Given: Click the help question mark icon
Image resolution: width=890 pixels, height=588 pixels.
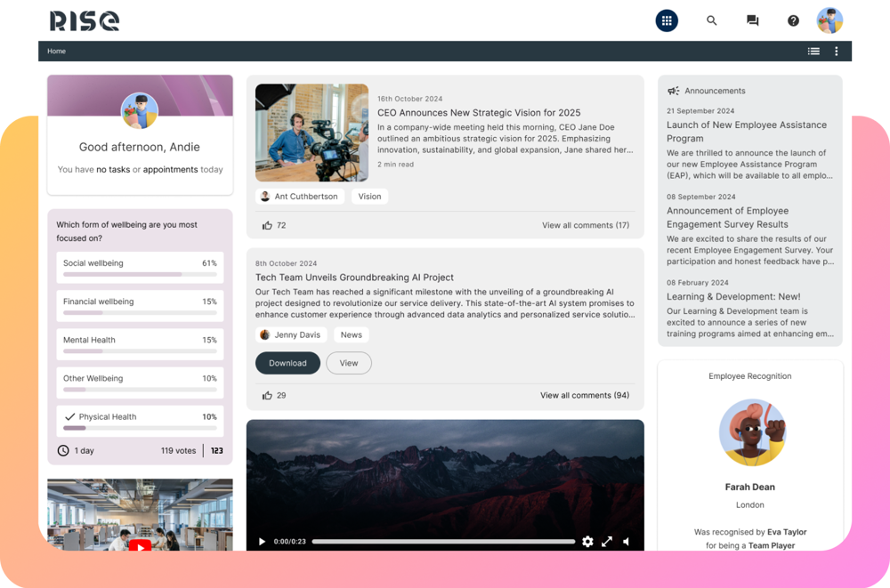Looking at the screenshot, I should [793, 20].
